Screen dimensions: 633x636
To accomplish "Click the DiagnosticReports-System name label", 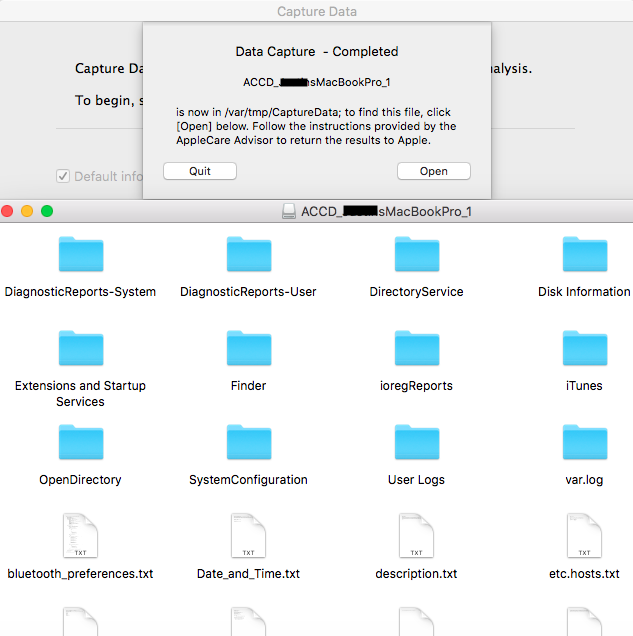I will [80, 292].
